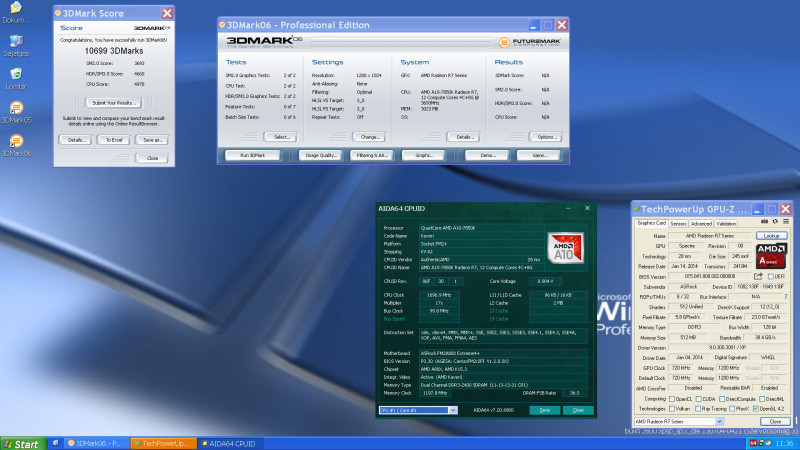
Task: Switch to Sensors tab in GPU-Z
Action: [678, 223]
